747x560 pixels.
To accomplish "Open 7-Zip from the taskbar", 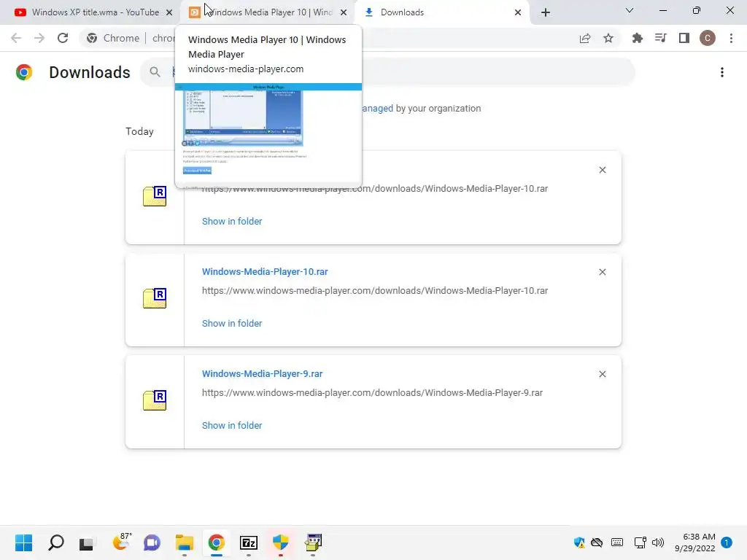I will point(249,542).
